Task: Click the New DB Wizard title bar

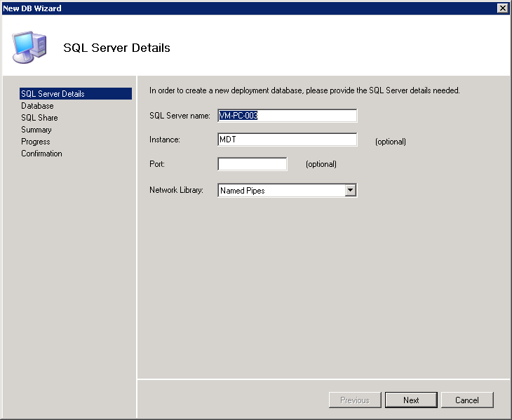Action: (x=210, y=8)
